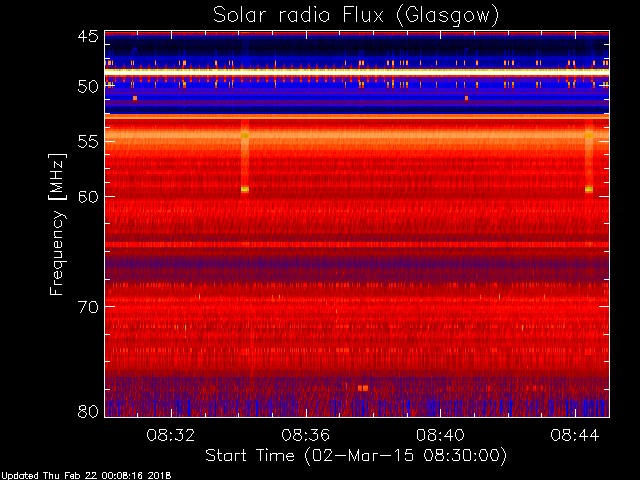Click the '80' frequency tick label
Viewport: 640px width, 480px height.
pos(88,411)
